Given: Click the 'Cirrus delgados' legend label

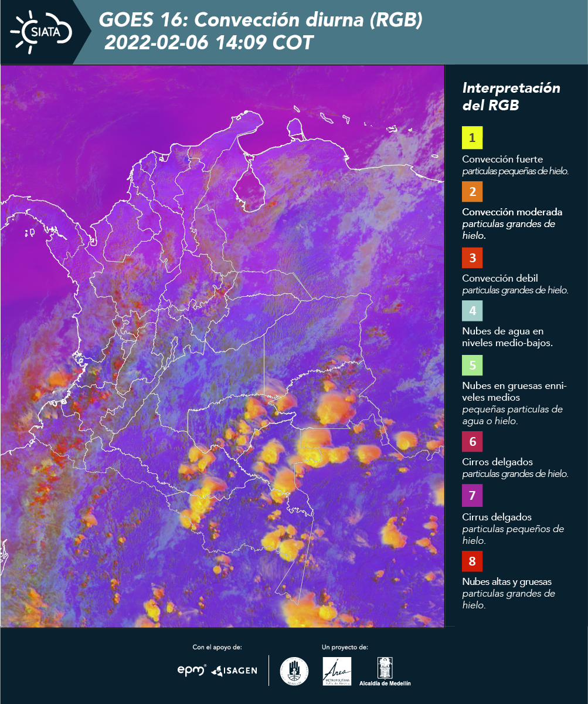Looking at the screenshot, I should click(497, 517).
